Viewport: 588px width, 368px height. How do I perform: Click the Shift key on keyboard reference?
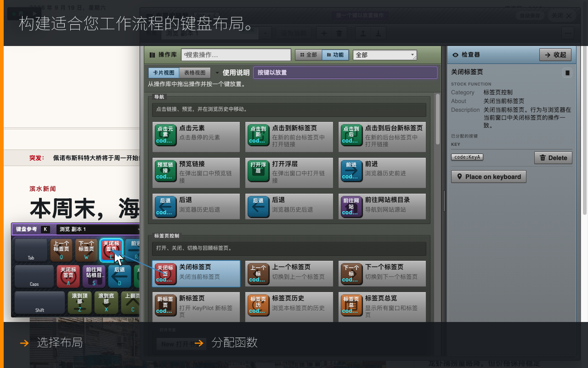40,303
